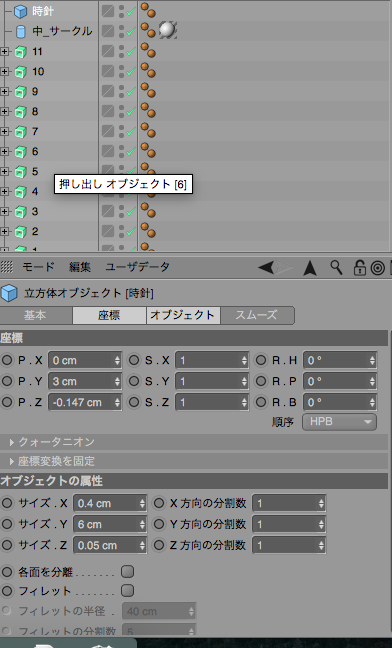Enable the フィレット checkbox
Image resolution: width=392 pixels, height=648 pixels.
[x=128, y=591]
